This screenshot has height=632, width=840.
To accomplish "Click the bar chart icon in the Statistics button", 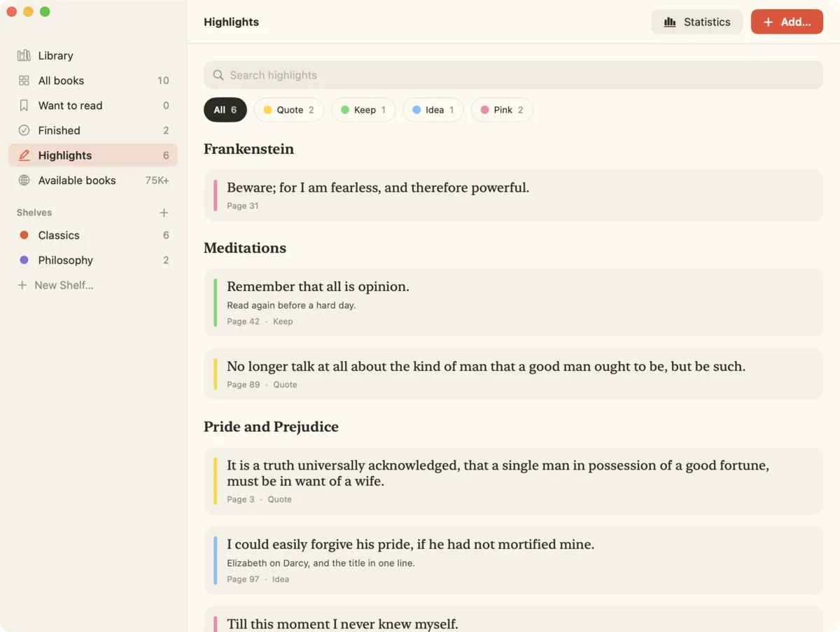I will [x=670, y=22].
